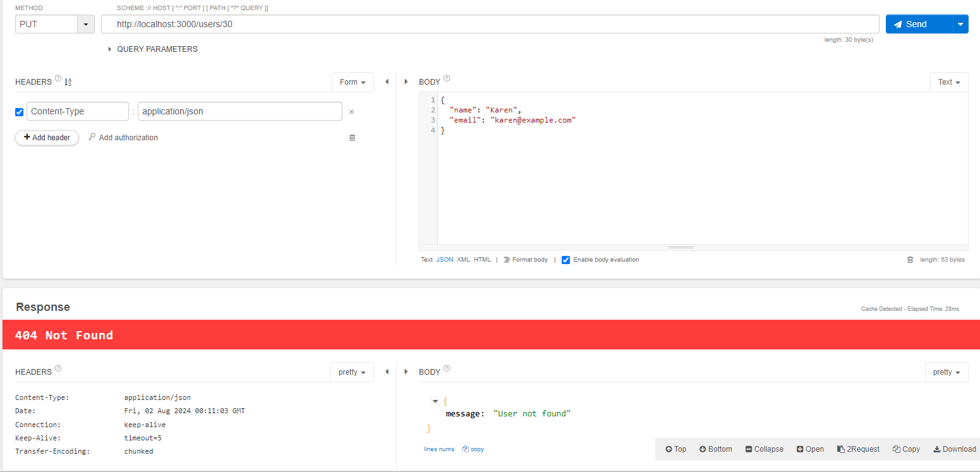Jump to Bottom of response
980x472 pixels.
(715, 449)
